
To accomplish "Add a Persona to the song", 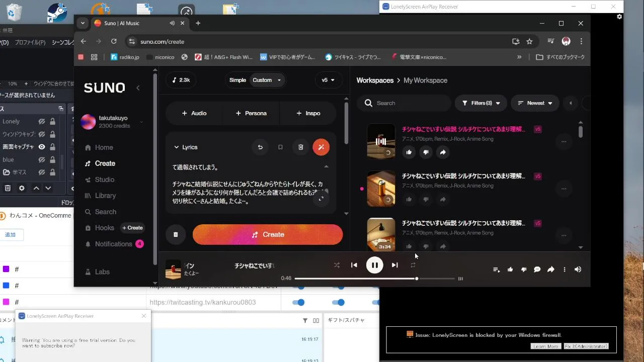I will (251, 113).
